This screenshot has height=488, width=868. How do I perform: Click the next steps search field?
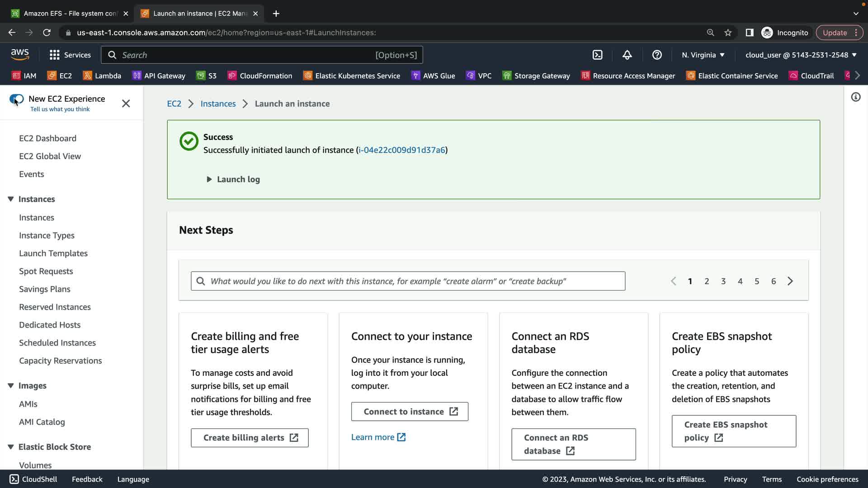click(408, 281)
